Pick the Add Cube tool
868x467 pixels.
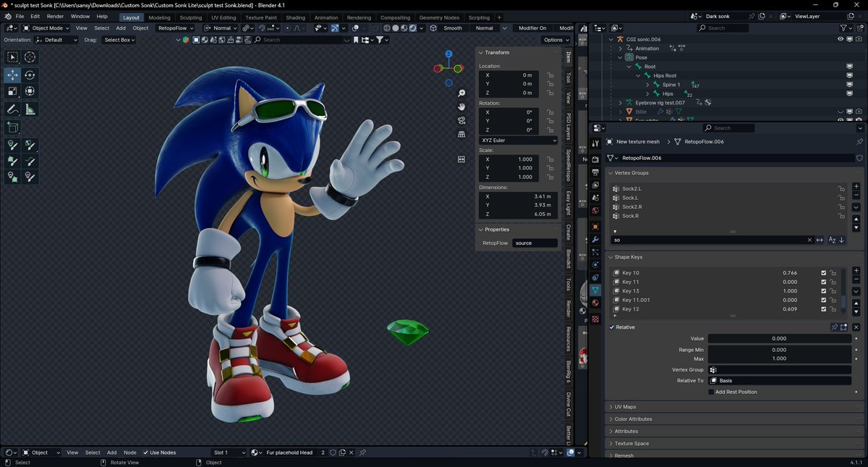12,127
